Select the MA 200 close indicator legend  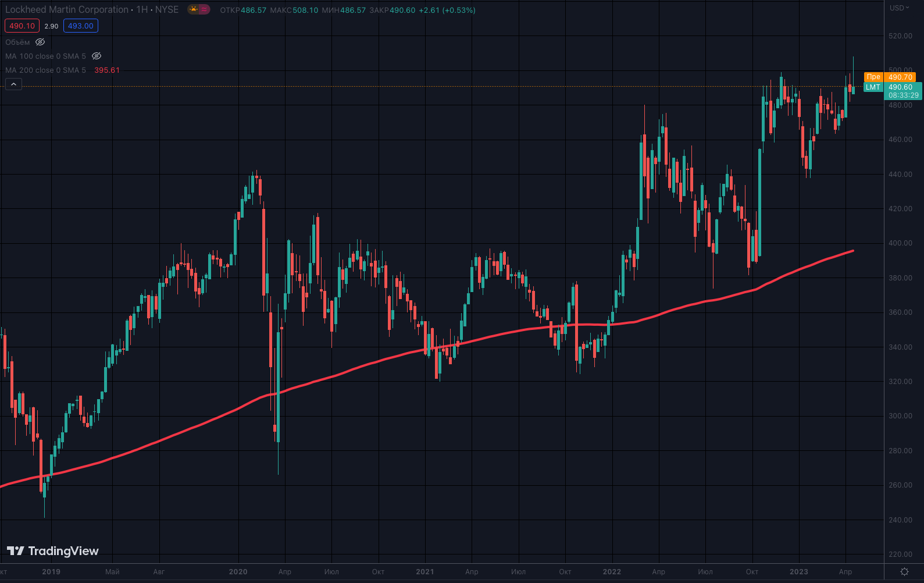click(x=45, y=70)
